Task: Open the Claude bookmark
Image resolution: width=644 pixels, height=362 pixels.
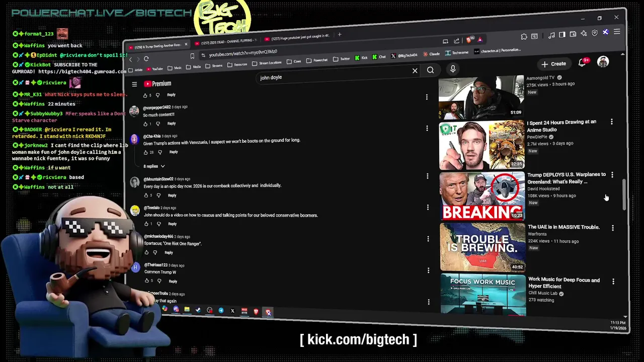Action: (431, 54)
